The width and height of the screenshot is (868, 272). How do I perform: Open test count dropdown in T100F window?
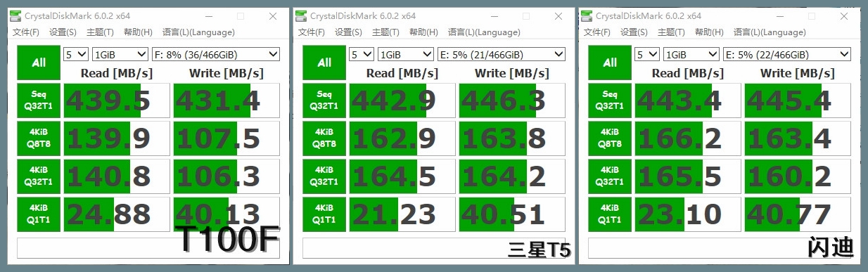[76, 54]
